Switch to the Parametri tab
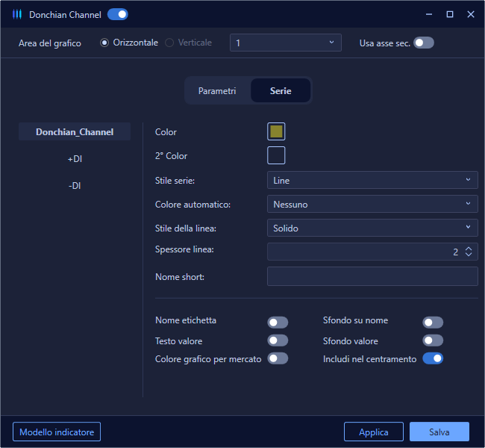The width and height of the screenshot is (485, 448). pyautogui.click(x=217, y=90)
